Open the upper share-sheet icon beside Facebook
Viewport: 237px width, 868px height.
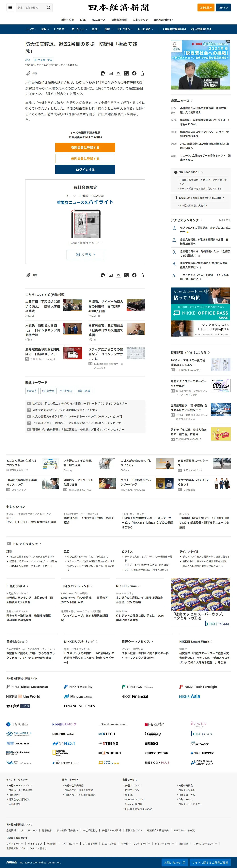[142, 73]
